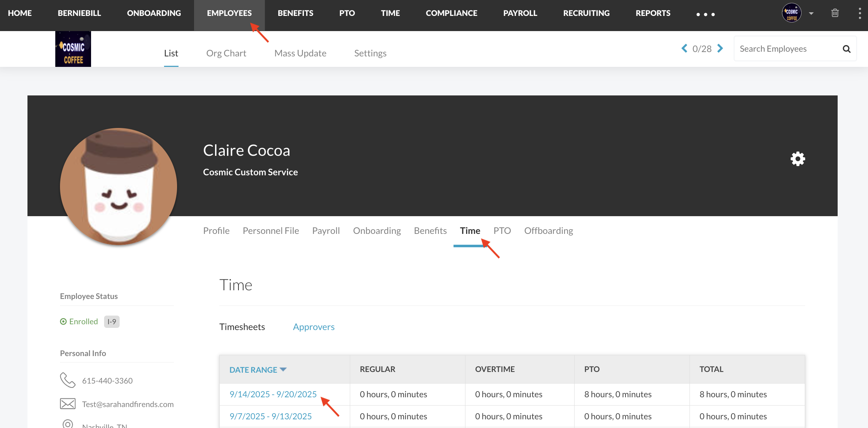Image resolution: width=868 pixels, height=428 pixels.
Task: Click the email envelope icon
Action: coord(68,404)
